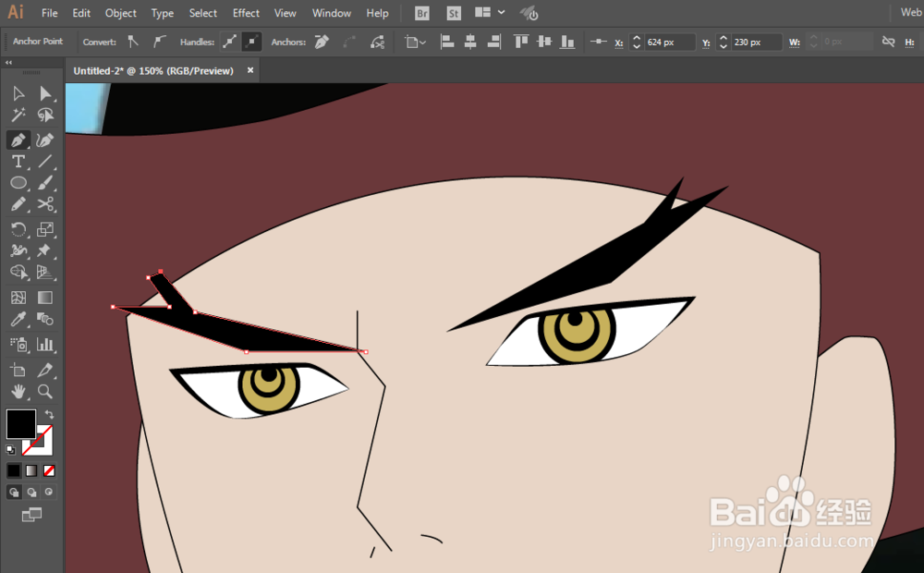
Task: Pick the Line Segment tool
Action: (44, 162)
